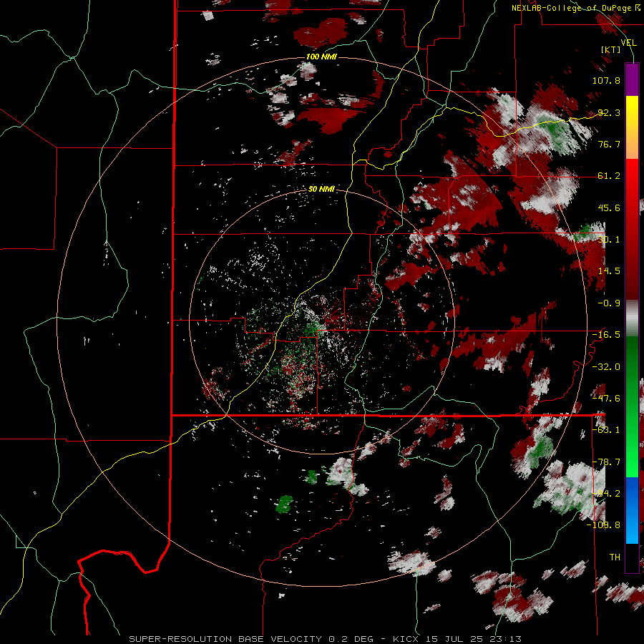Click the yellow-orange segment of the color bar
Screen dimensions: 644x644
click(632, 127)
